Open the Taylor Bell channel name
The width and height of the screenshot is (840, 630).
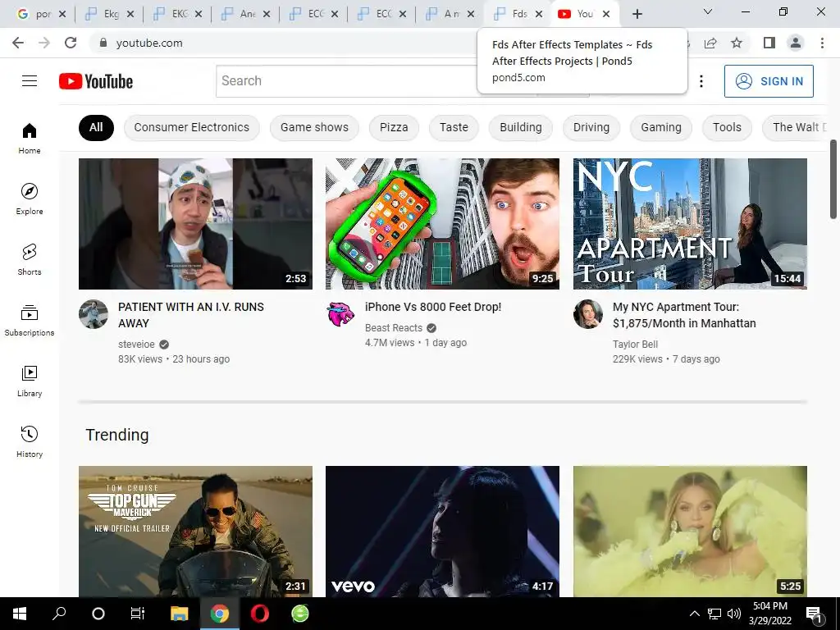tap(636, 344)
